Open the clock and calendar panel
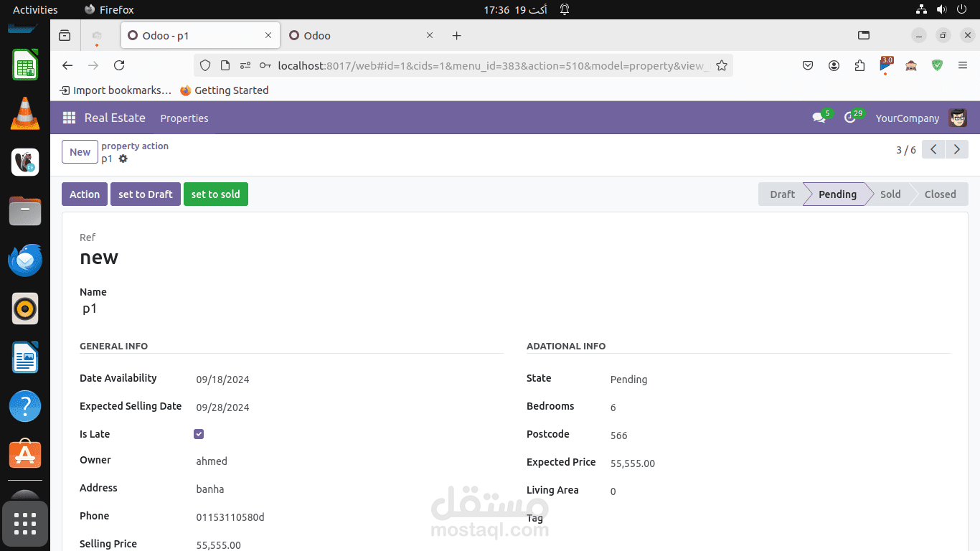The width and height of the screenshot is (980, 551). [x=515, y=9]
